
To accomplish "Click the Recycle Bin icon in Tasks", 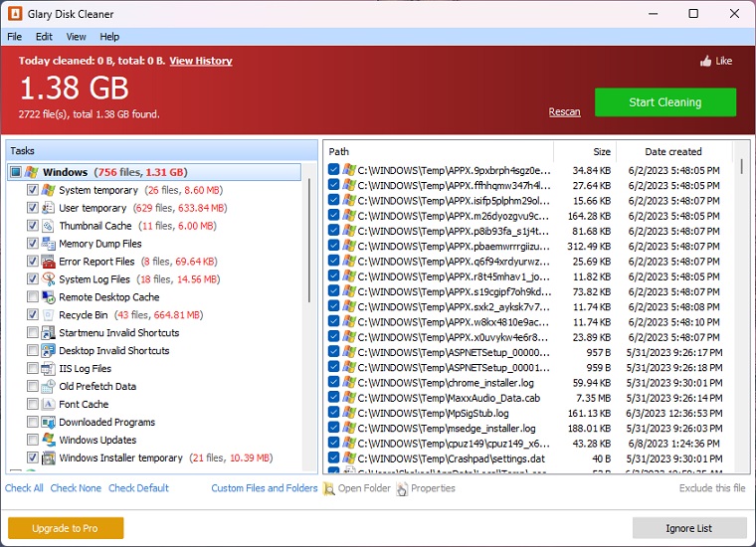I will 48,315.
